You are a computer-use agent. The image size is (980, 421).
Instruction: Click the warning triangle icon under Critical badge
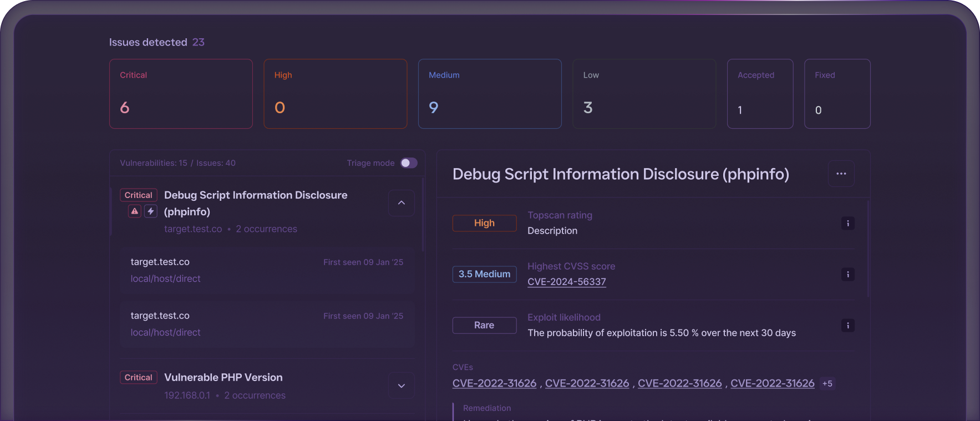coord(135,211)
